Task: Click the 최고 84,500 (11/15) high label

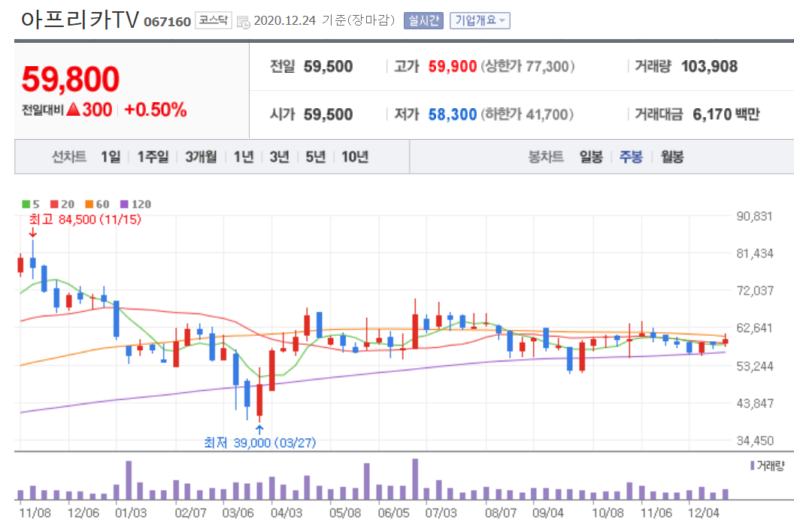Action: (85, 219)
